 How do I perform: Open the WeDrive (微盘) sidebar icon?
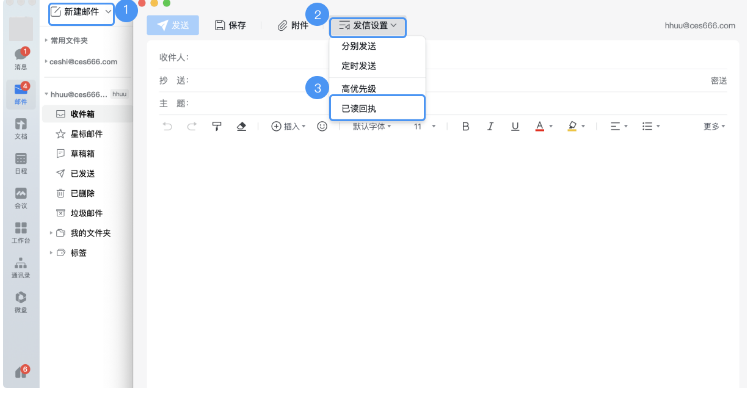[21, 302]
